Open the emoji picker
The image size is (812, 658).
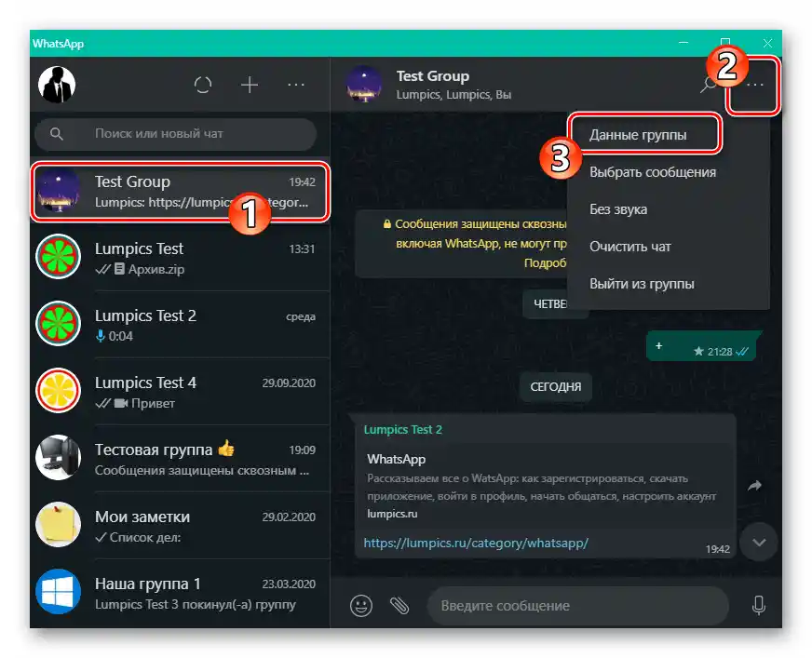click(x=361, y=605)
